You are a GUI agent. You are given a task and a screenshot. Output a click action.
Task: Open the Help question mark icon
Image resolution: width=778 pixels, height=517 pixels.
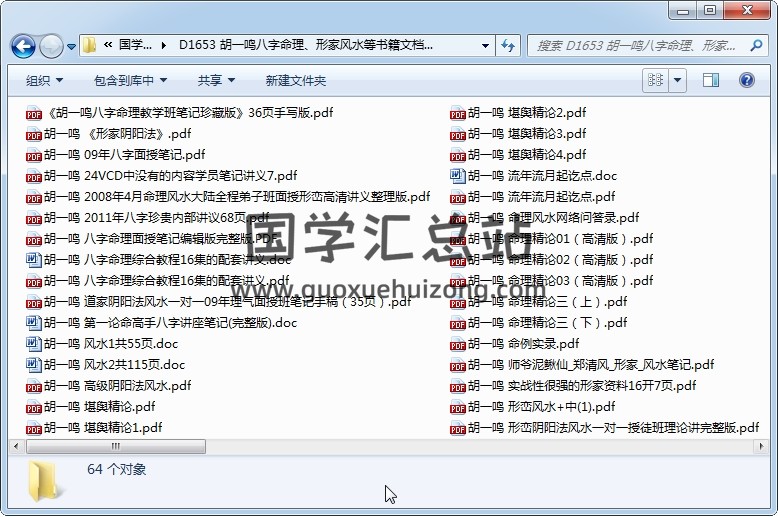pyautogui.click(x=746, y=80)
